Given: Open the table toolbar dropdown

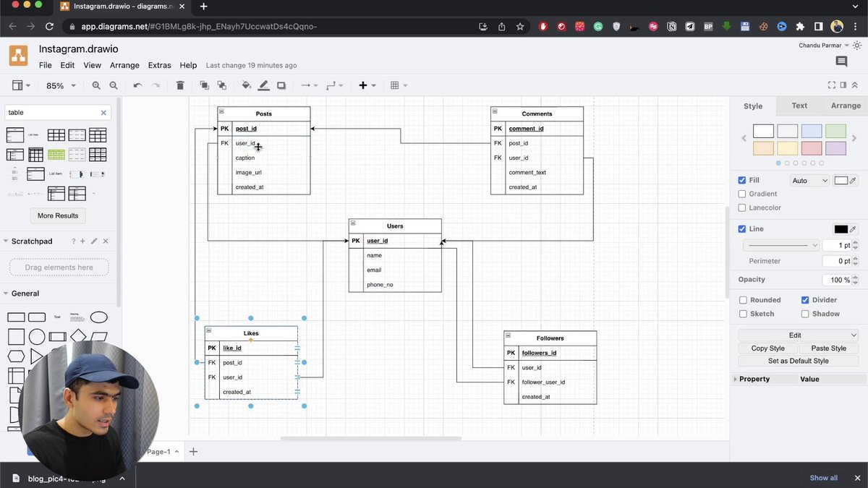Looking at the screenshot, I should pyautogui.click(x=399, y=85).
